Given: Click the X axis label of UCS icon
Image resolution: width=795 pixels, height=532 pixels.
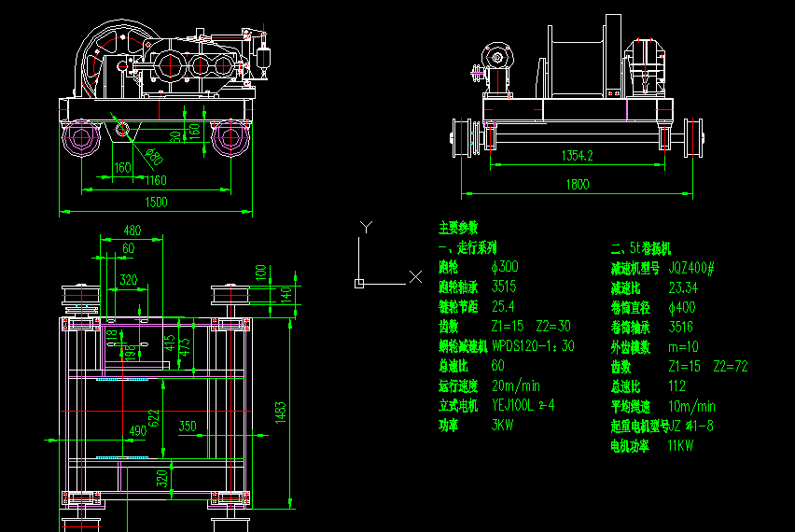Looking at the screenshot, I should pos(416,276).
